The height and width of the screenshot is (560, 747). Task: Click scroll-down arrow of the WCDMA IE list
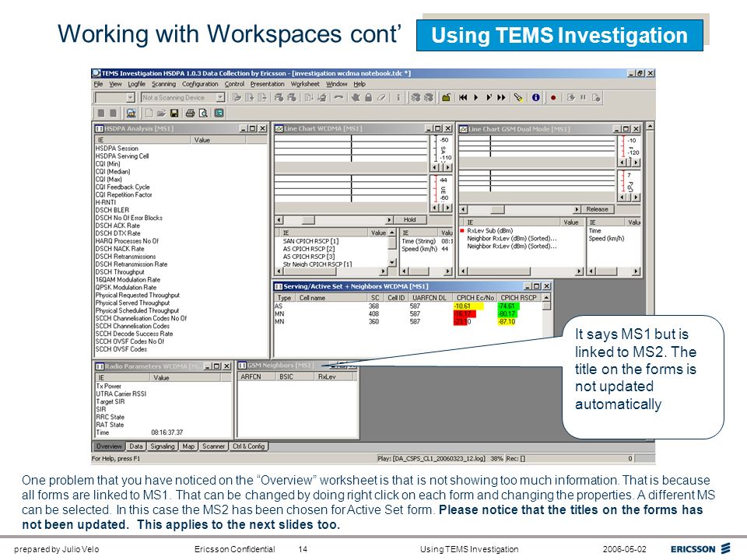click(392, 262)
